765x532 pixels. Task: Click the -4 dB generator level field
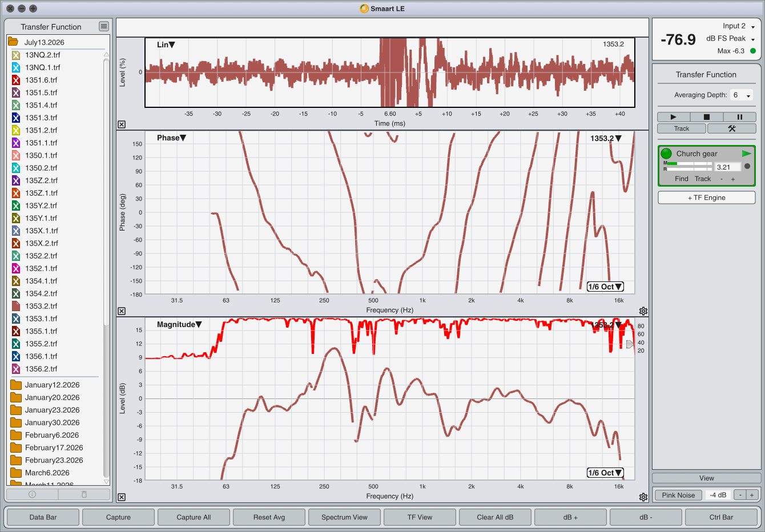(x=718, y=495)
